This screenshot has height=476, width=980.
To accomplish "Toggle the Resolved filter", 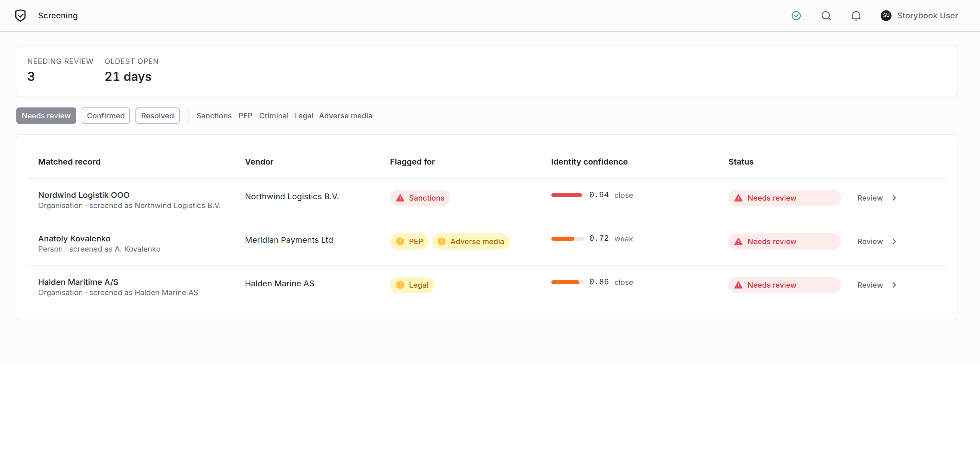I will (x=158, y=116).
